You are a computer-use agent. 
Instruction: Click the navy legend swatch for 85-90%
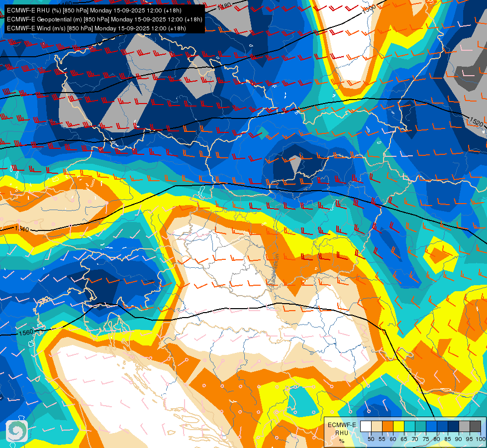tap(453, 427)
